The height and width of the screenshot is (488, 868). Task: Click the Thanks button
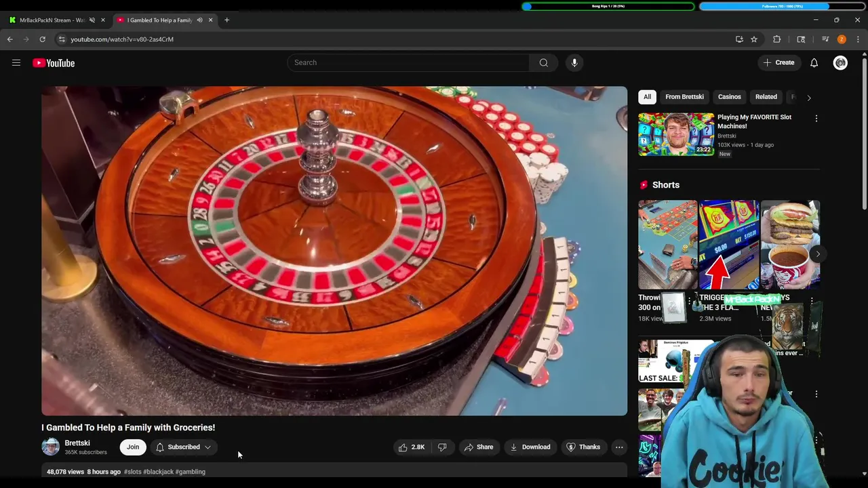click(583, 447)
